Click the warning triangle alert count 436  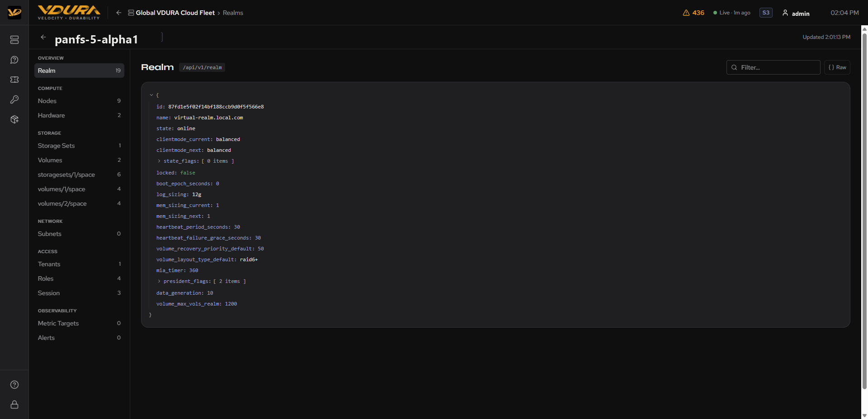pos(693,13)
